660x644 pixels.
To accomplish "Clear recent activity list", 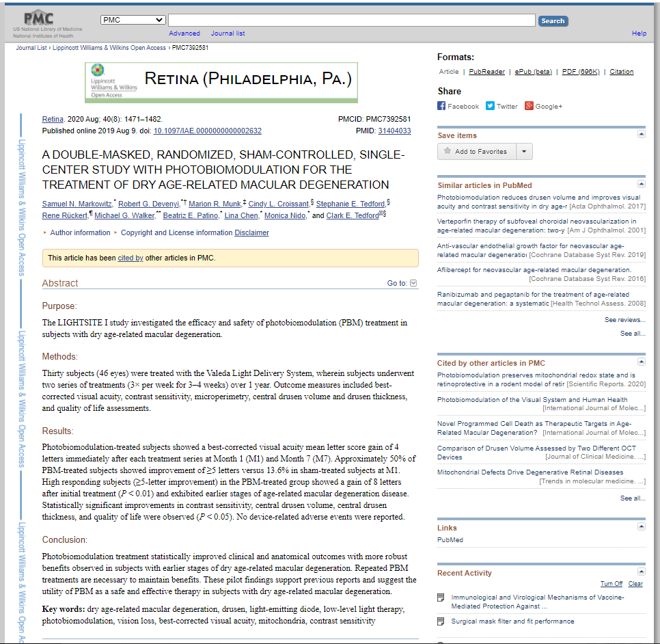I will click(x=635, y=583).
